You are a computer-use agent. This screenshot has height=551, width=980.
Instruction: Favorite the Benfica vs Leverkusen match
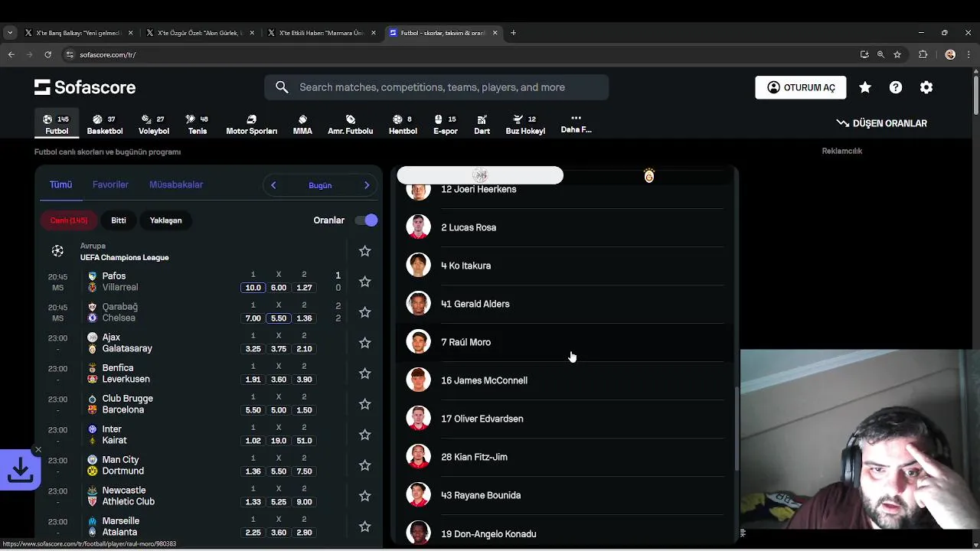(365, 373)
